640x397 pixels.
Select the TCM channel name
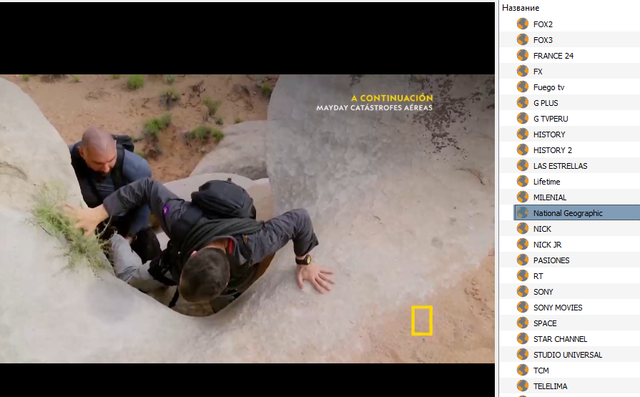tap(541, 370)
